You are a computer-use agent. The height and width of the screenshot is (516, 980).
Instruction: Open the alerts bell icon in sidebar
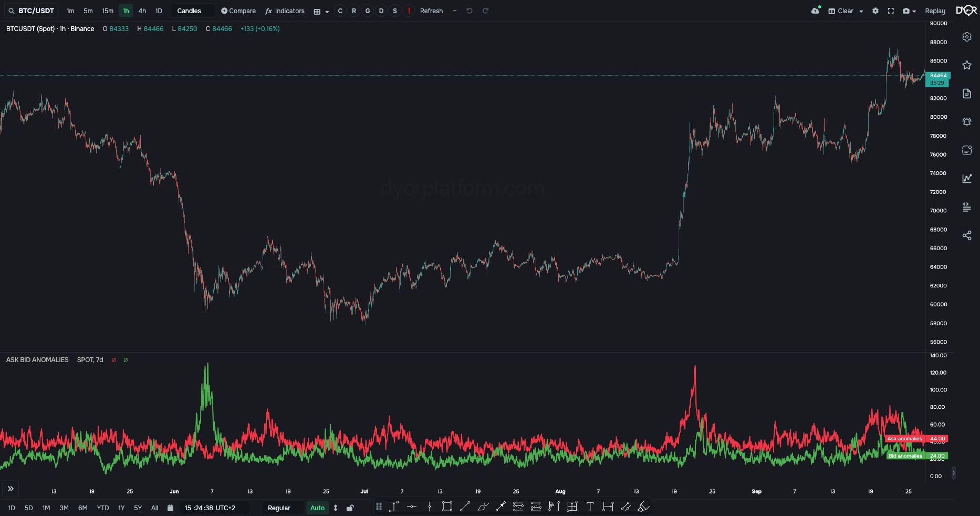pos(967,122)
